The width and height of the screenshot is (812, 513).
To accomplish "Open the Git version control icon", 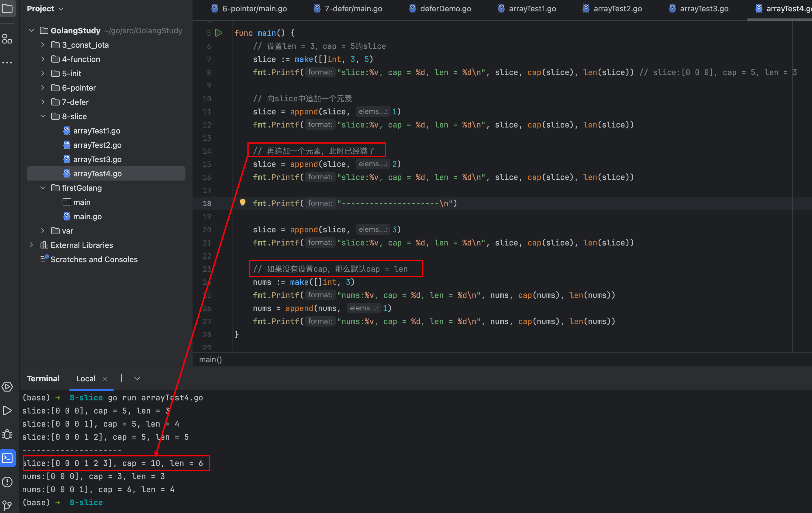I will (x=7, y=505).
